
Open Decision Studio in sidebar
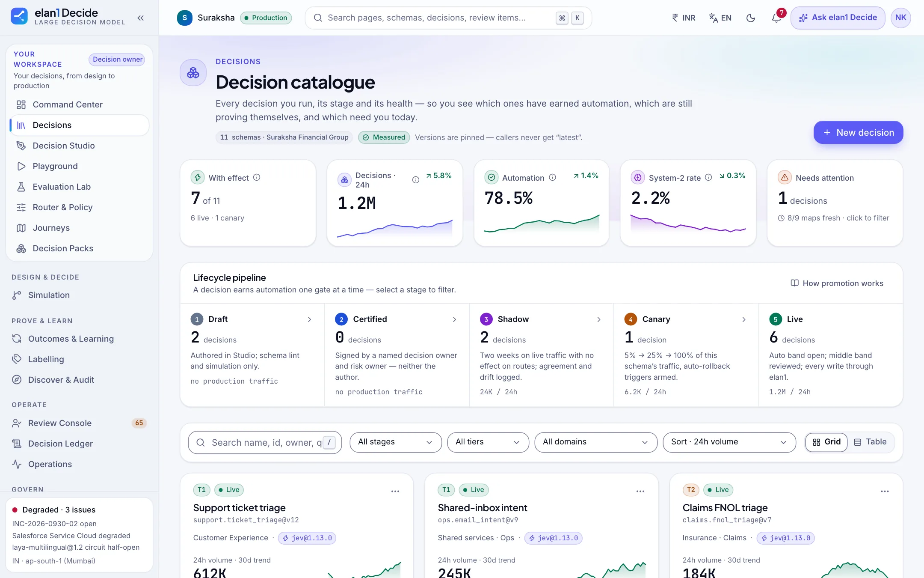pyautogui.click(x=80, y=146)
